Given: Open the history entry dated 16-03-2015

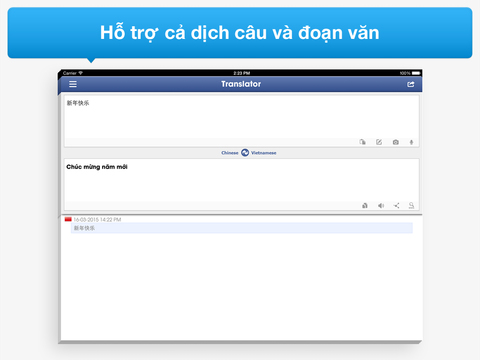Looking at the screenshot, I should (97, 219).
